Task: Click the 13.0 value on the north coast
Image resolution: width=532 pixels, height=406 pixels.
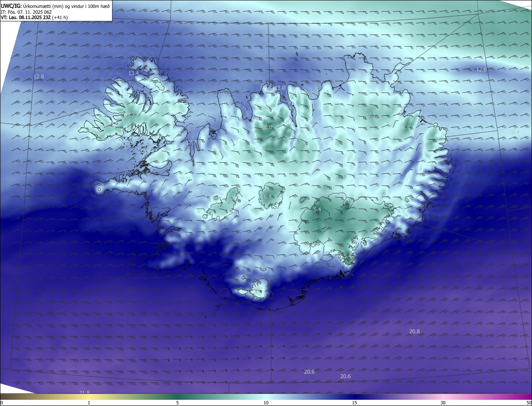Action: click(280, 88)
